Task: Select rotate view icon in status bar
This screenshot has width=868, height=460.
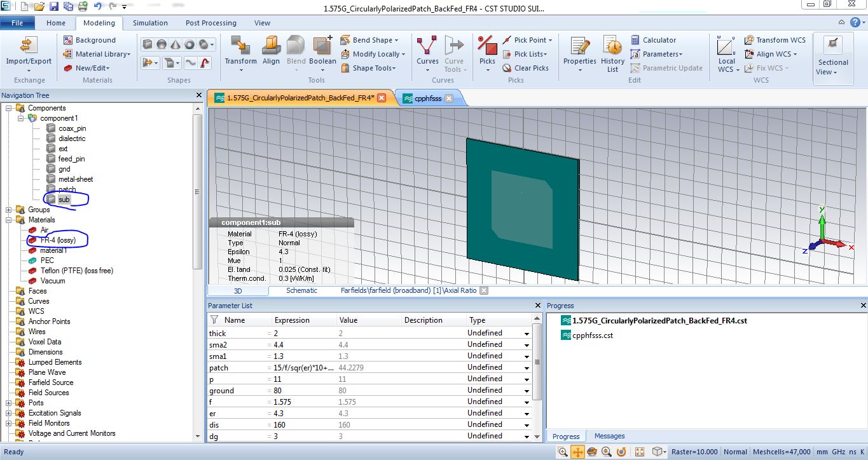Action: (592, 452)
